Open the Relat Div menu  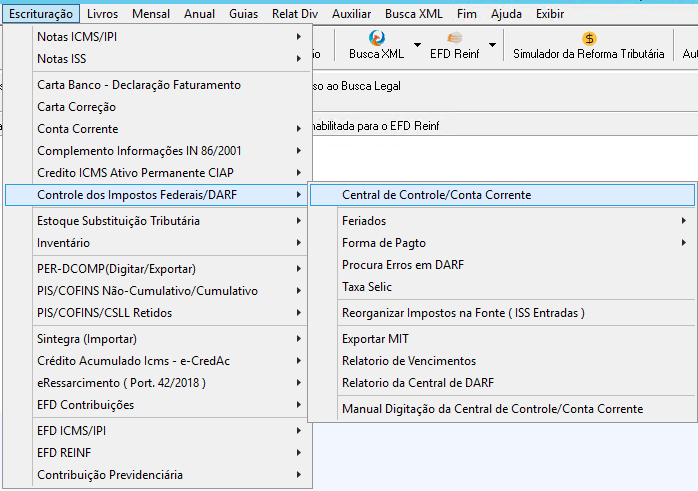point(295,14)
